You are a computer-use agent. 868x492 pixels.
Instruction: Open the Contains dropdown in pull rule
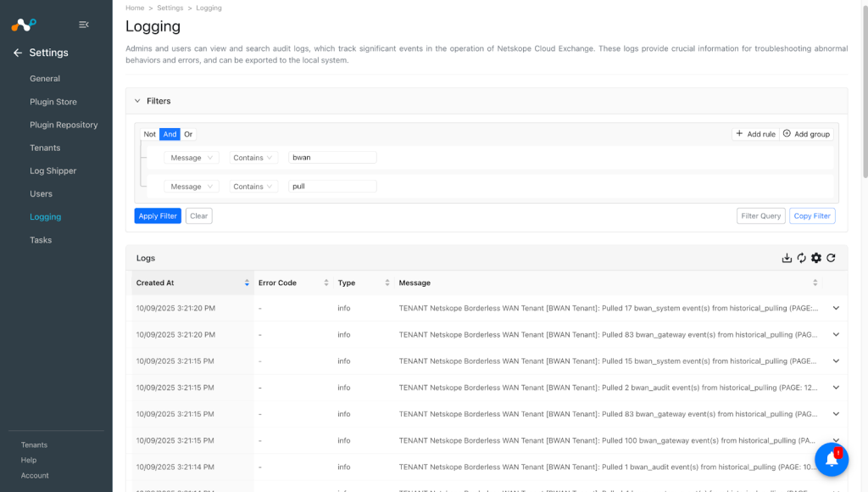[x=253, y=187]
